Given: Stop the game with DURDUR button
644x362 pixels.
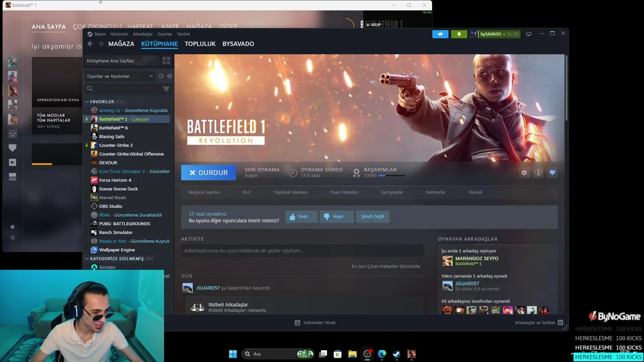Looking at the screenshot, I should [208, 172].
